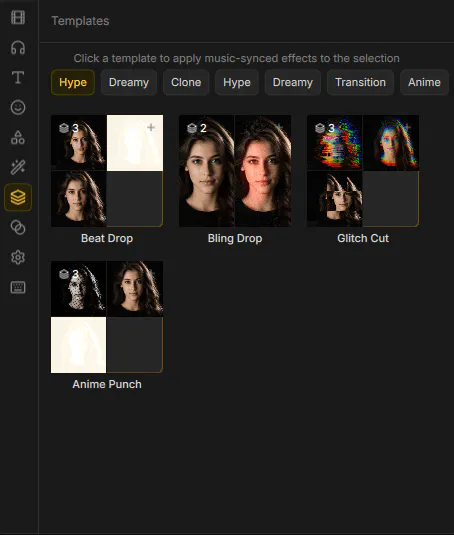
Task: Click the layer count badge on Bling Drop
Action: [197, 128]
